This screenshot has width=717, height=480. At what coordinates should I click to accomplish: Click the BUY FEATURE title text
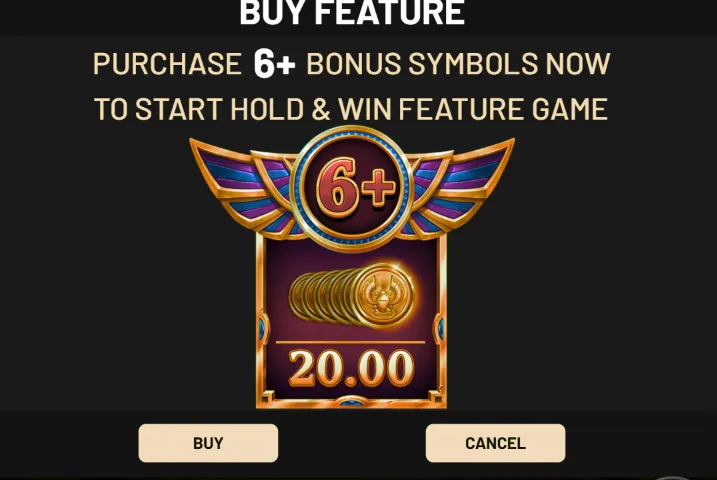pos(352,12)
